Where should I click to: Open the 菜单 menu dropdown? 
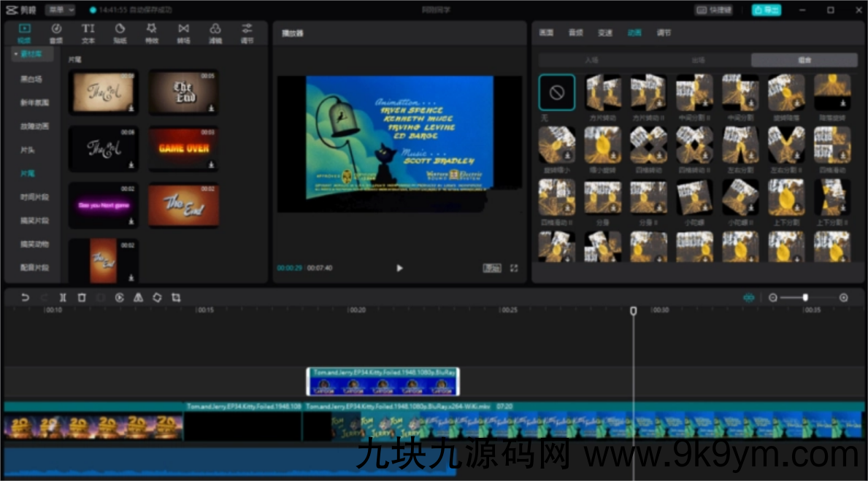point(60,10)
